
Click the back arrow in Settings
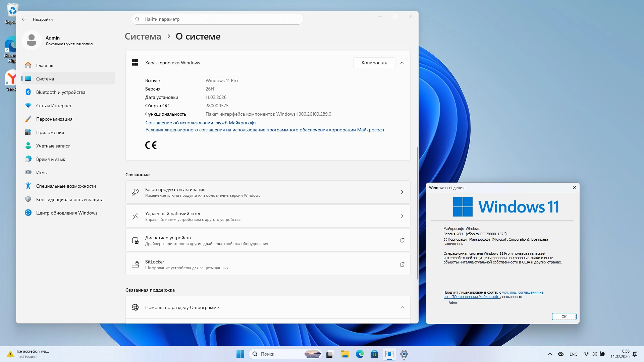(x=24, y=19)
